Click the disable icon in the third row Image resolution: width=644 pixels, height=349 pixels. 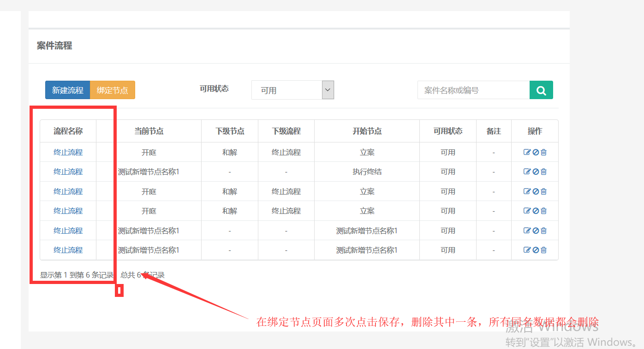click(x=536, y=191)
